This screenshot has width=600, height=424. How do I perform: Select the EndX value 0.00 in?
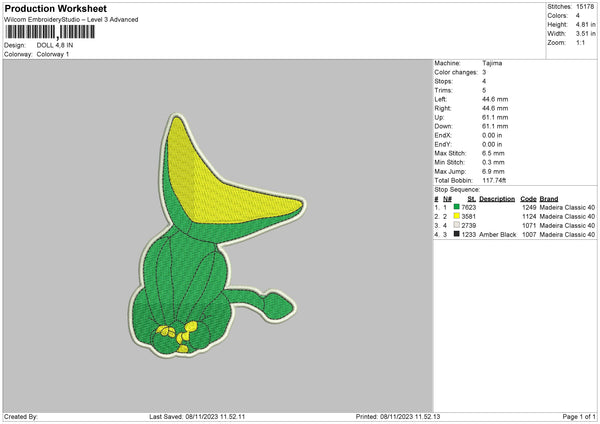492,135
